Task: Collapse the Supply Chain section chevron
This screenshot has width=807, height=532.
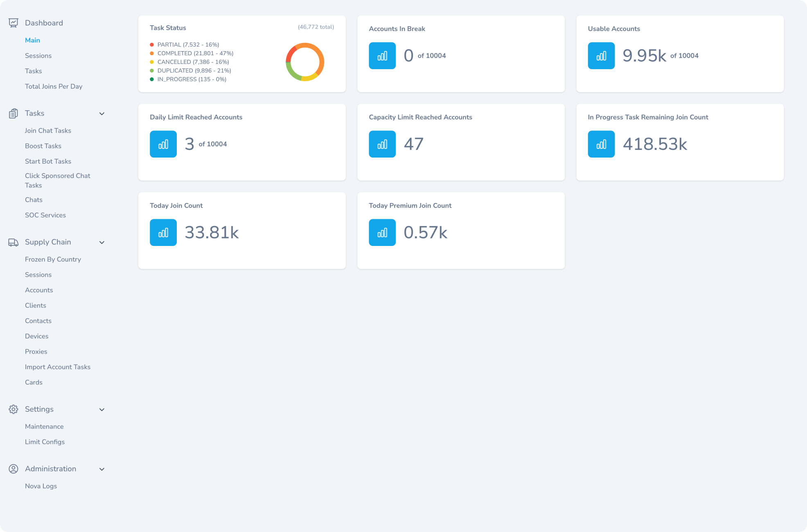Action: [x=102, y=243]
